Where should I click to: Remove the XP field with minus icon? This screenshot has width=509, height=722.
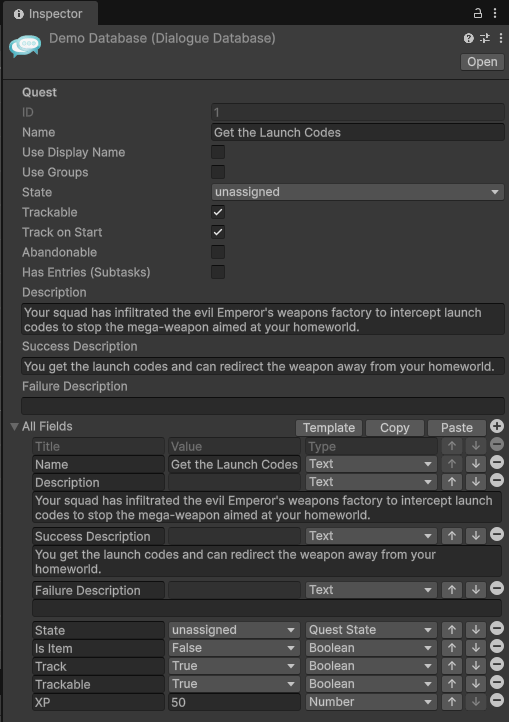(497, 700)
